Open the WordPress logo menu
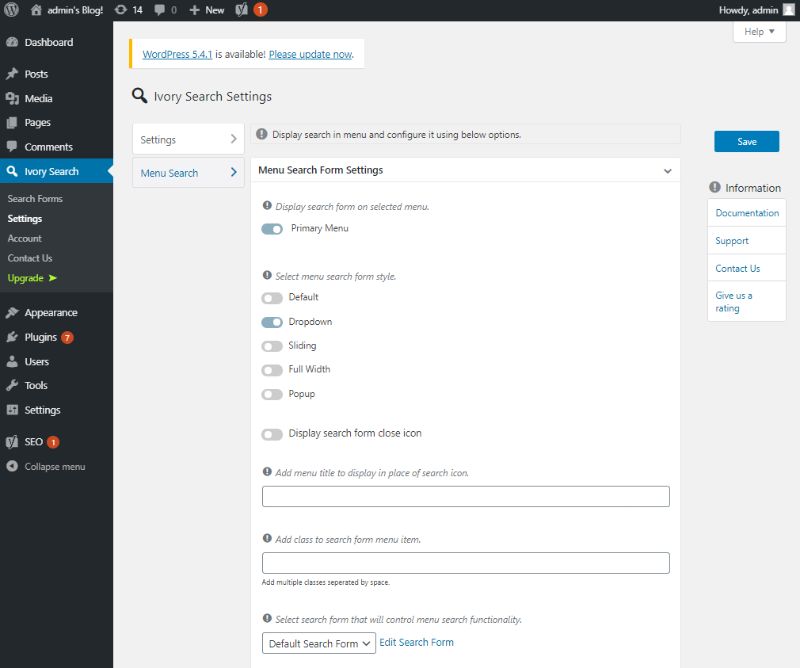 (11, 10)
